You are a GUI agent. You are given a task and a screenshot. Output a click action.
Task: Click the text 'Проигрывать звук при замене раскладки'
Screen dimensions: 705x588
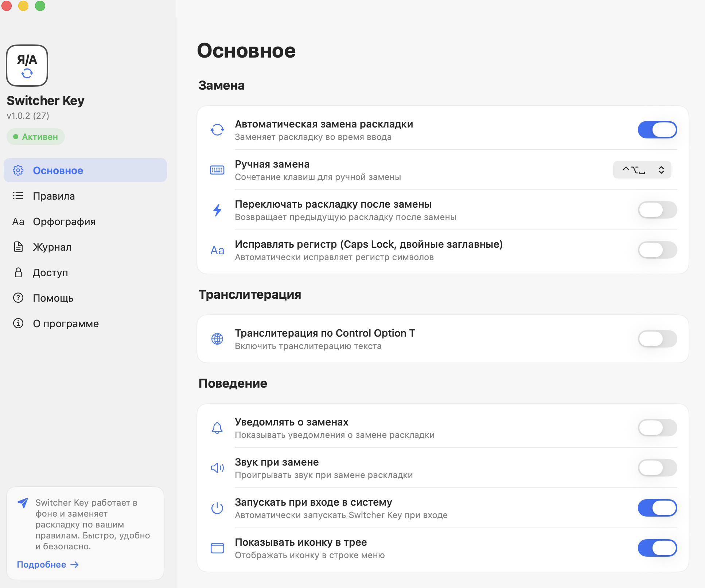tap(324, 475)
